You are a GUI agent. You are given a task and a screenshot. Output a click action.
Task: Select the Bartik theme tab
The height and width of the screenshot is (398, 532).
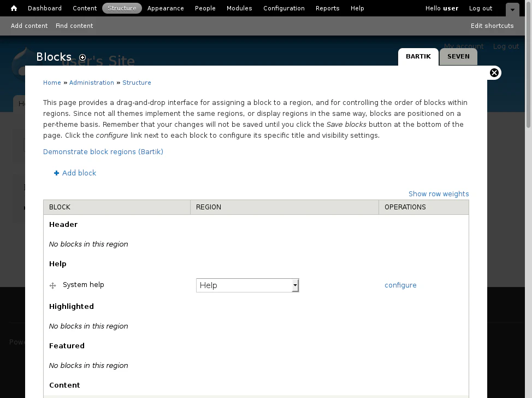[418, 57]
